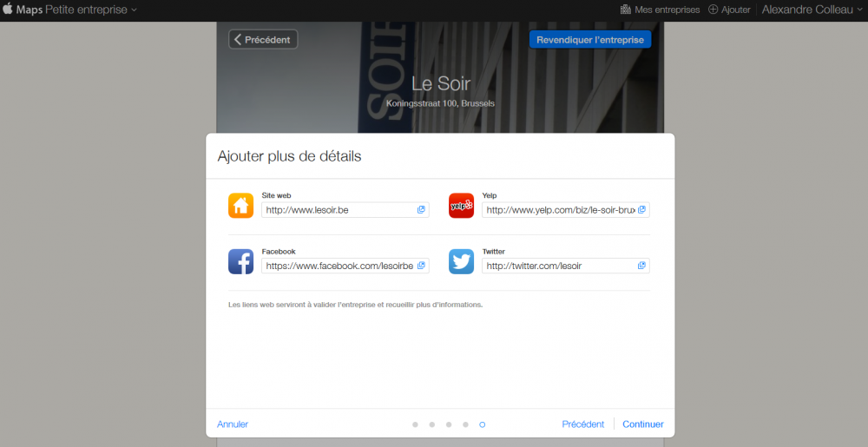Edit the Facebook URL field
The width and height of the screenshot is (868, 447).
click(x=345, y=266)
